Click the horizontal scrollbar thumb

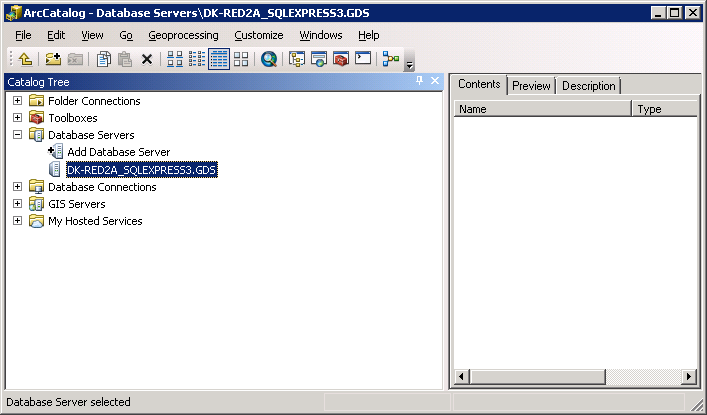coord(537,376)
